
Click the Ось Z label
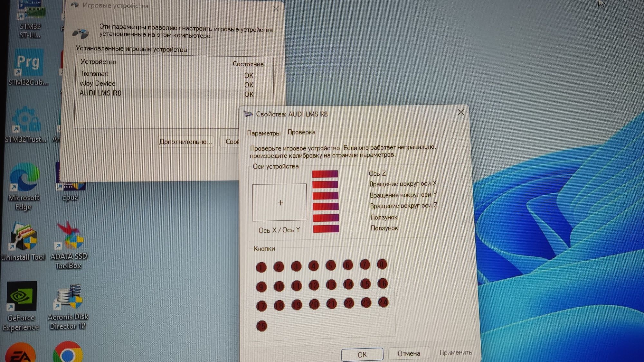[377, 173]
